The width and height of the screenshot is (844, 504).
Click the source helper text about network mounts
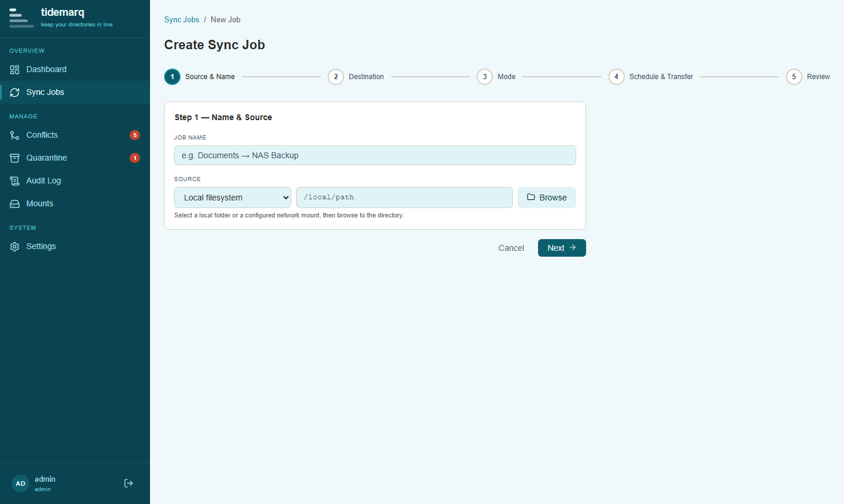pos(289,216)
